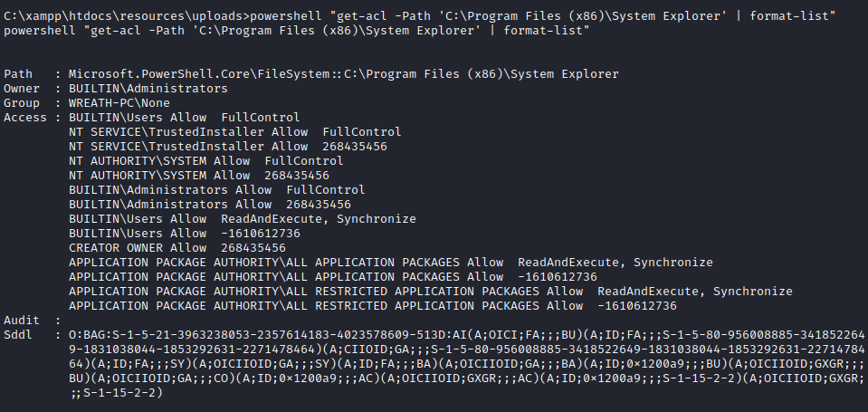Click 'BUILTIN\Users Allow ReadAndExecute, Synchronize' line
The height and width of the screenshot is (412, 868).
(242, 219)
